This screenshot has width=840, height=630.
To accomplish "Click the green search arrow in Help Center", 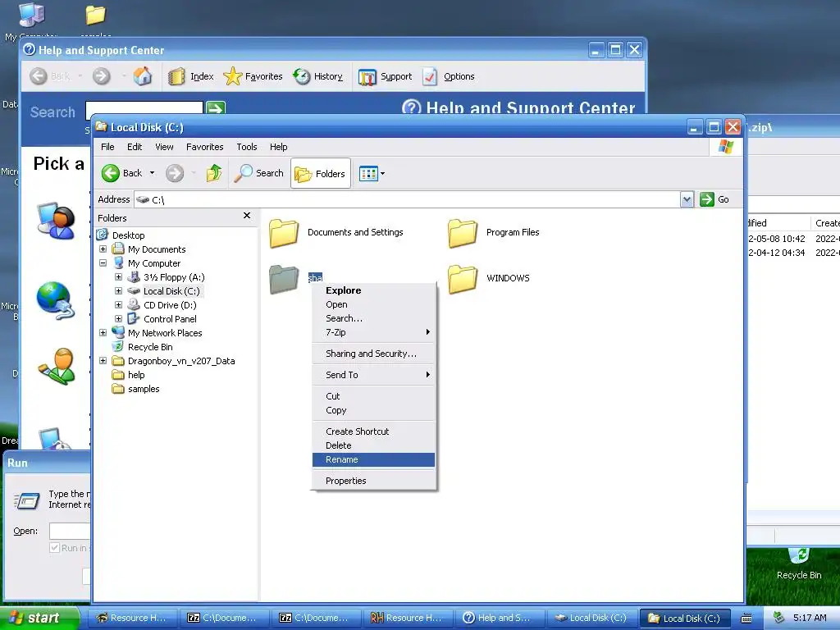I will pos(216,108).
